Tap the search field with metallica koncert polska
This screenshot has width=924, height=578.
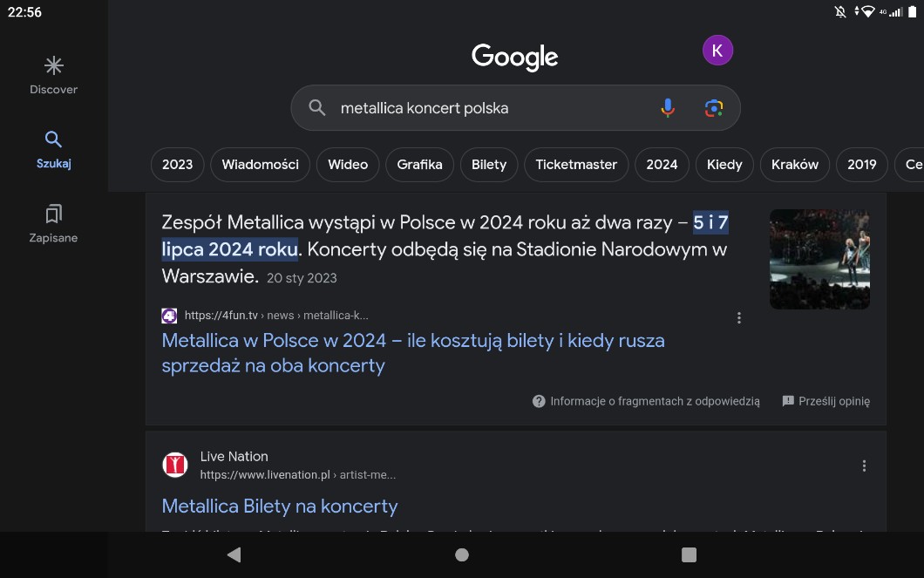point(488,108)
